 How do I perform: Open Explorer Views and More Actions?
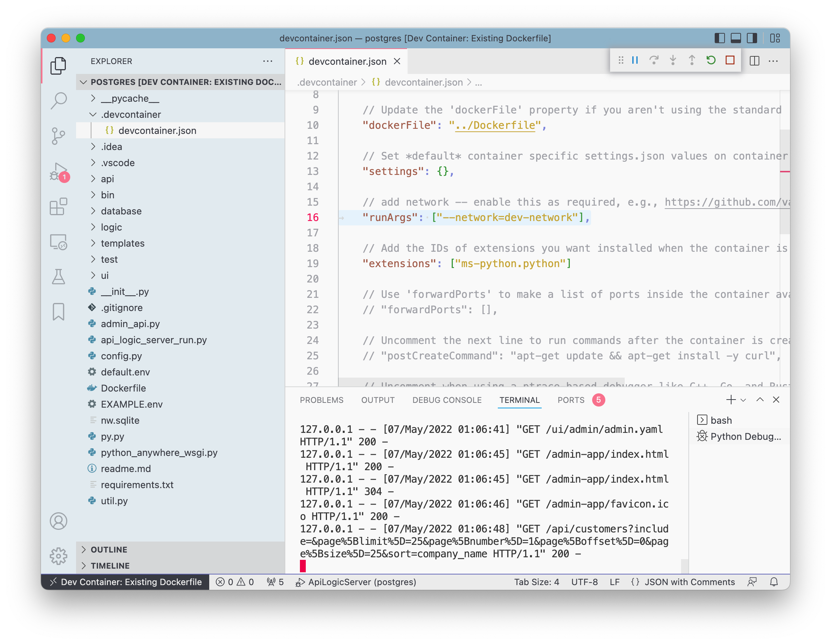pos(267,61)
